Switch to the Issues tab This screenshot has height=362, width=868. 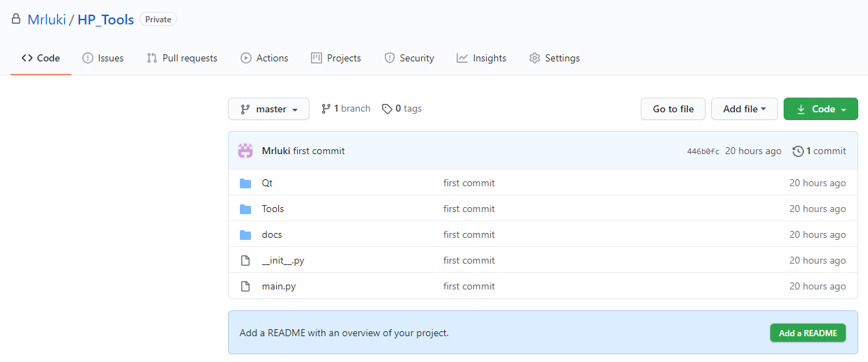tap(103, 58)
